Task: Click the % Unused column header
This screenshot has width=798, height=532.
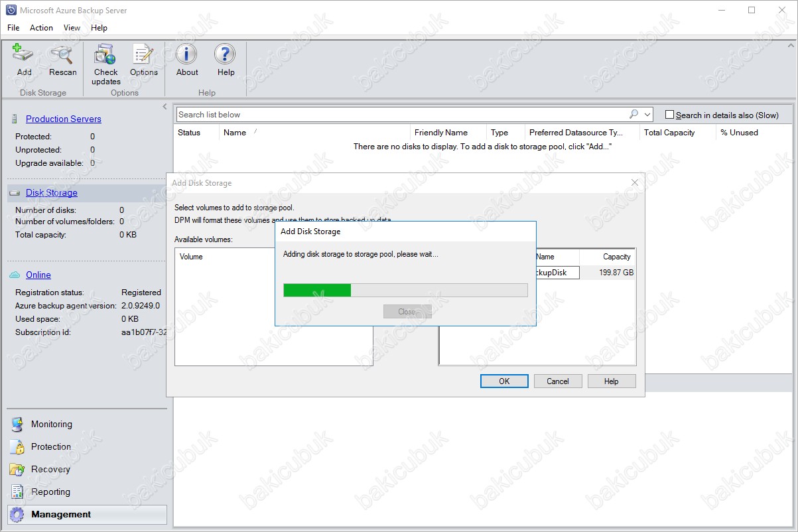Action: [753, 133]
